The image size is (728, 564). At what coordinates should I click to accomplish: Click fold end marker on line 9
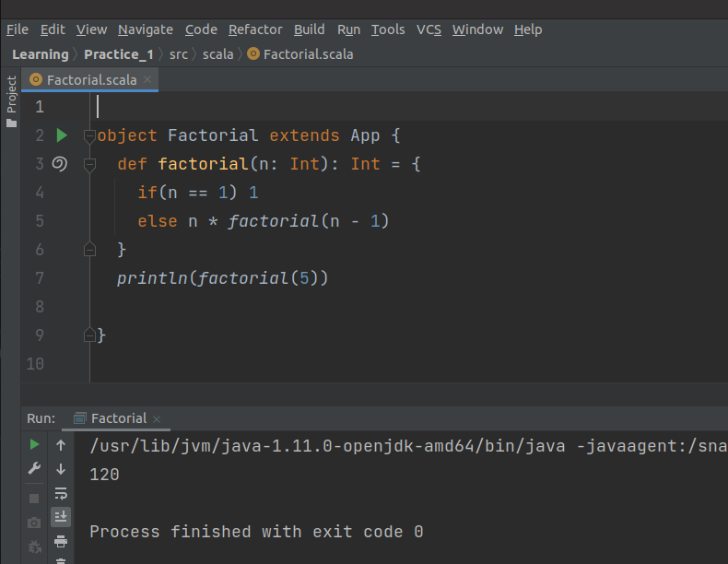point(89,335)
